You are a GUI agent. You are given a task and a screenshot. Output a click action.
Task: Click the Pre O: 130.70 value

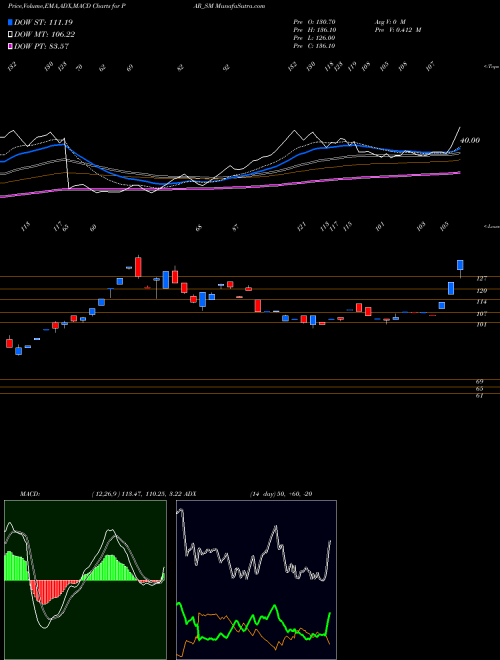point(314,22)
